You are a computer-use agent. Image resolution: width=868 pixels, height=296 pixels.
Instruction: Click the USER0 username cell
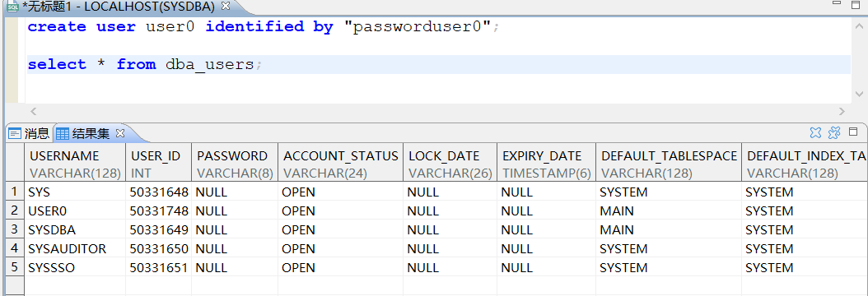75,211
